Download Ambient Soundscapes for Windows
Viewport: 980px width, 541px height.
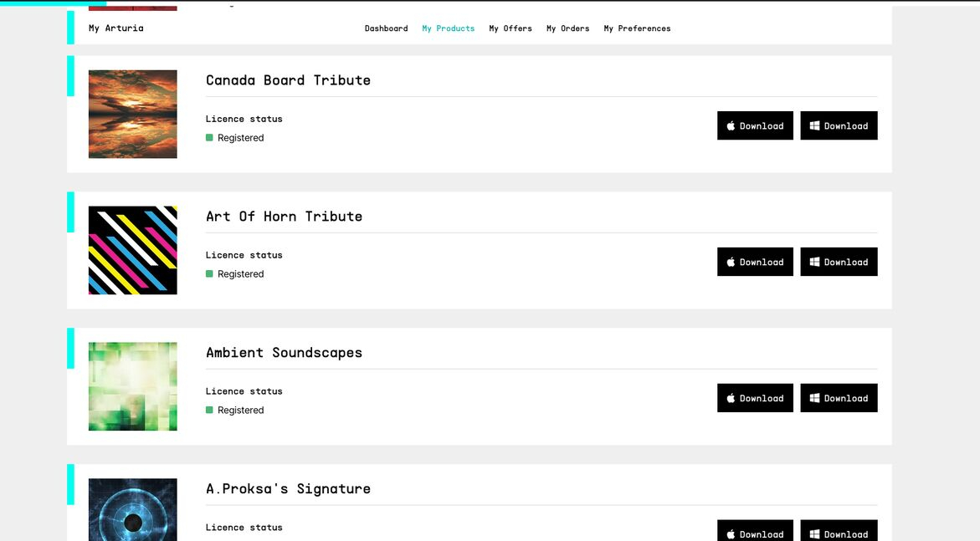[x=839, y=398]
